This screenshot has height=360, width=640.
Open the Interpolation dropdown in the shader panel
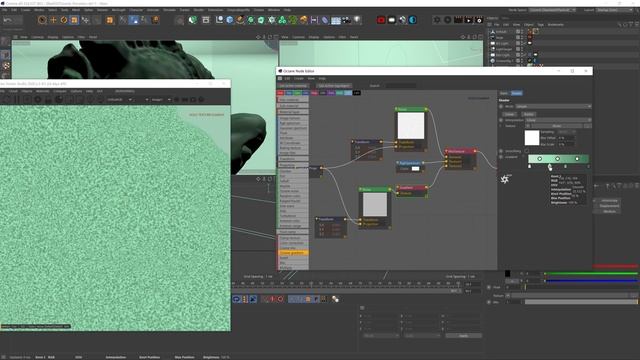[x=558, y=120]
